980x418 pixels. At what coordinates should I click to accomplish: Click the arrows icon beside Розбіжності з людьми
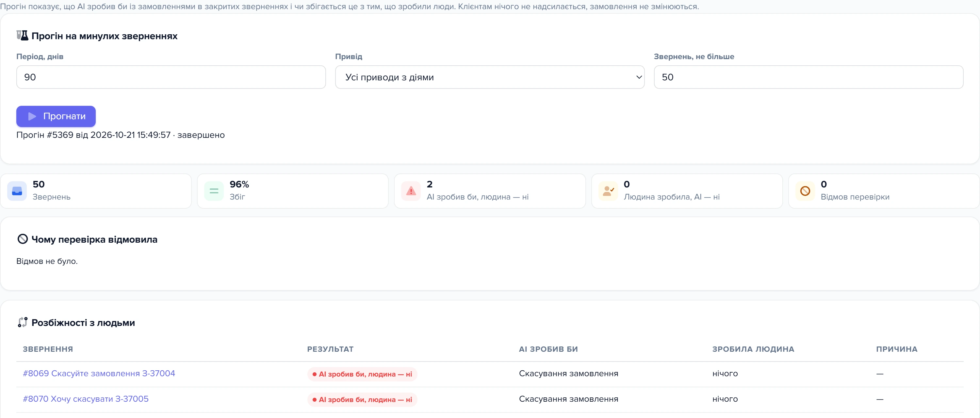pos(23,323)
